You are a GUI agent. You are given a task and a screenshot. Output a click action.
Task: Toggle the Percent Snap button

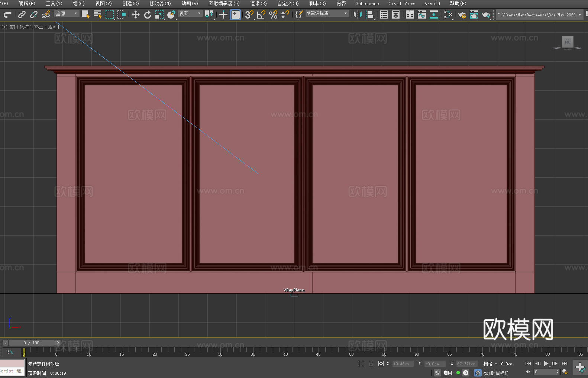click(x=273, y=14)
